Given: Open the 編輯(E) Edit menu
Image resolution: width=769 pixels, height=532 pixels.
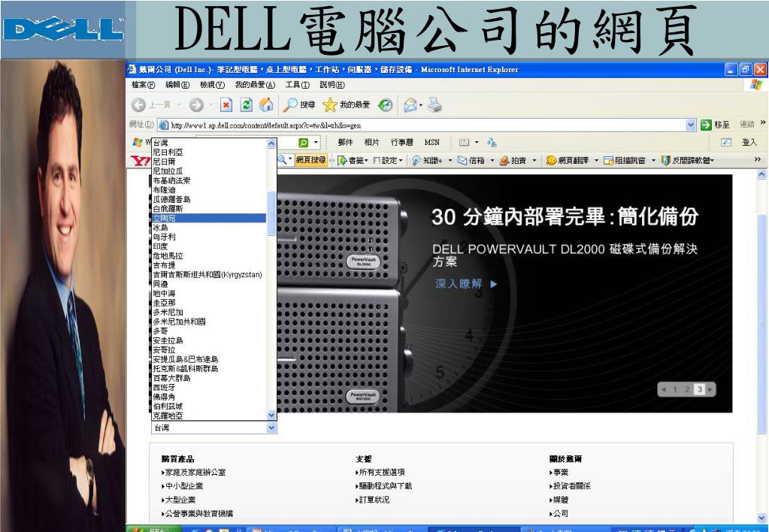Looking at the screenshot, I should (177, 85).
